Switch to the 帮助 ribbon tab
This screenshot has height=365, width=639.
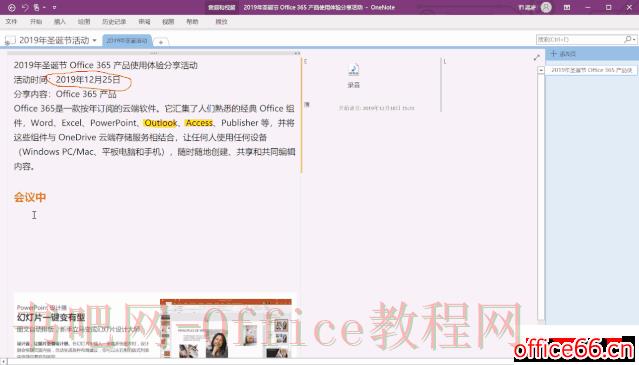coord(192,22)
